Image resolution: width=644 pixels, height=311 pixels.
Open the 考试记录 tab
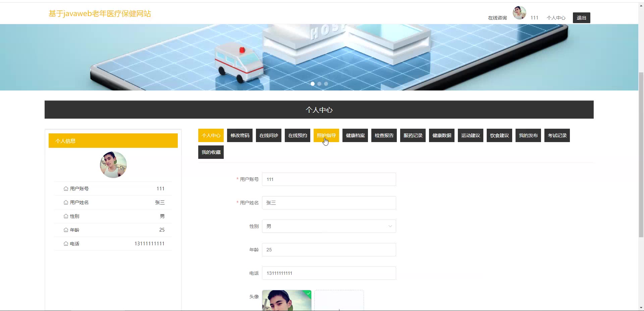coord(557,135)
